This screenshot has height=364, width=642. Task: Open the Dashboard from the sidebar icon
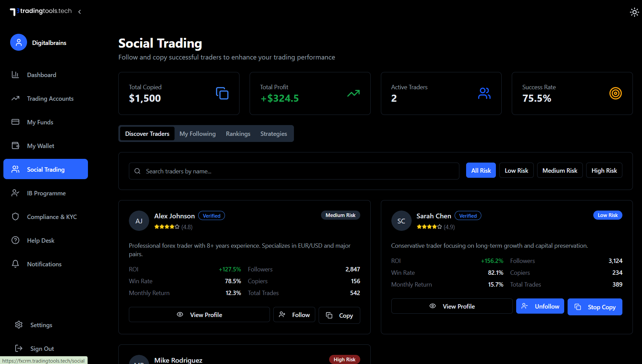point(16,75)
